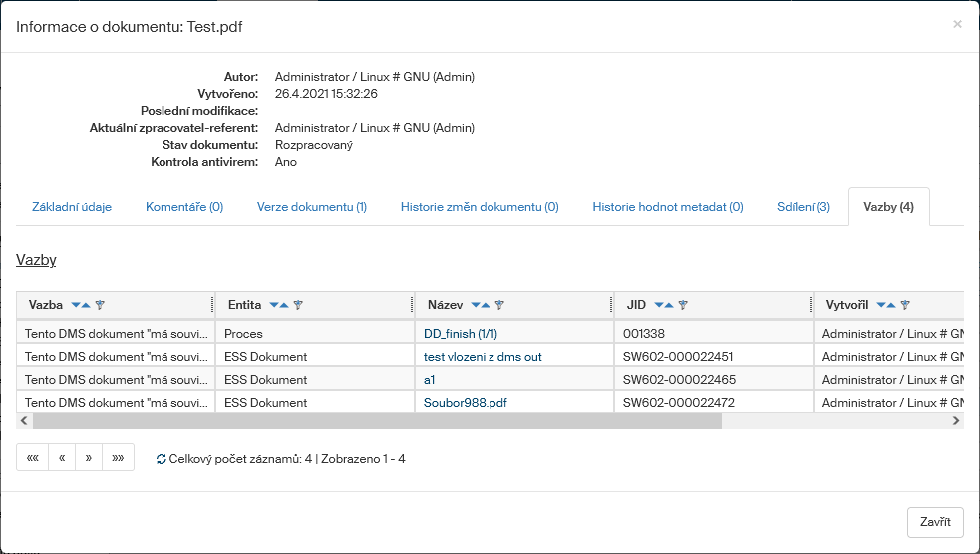The image size is (980, 554).
Task: Open the Historie změn dokumentu tab
Action: pyautogui.click(x=480, y=207)
